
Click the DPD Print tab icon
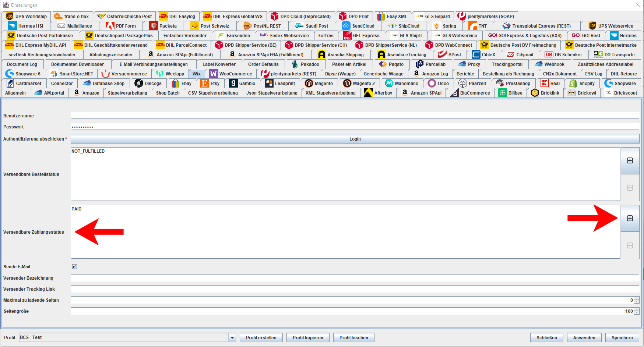pos(343,16)
